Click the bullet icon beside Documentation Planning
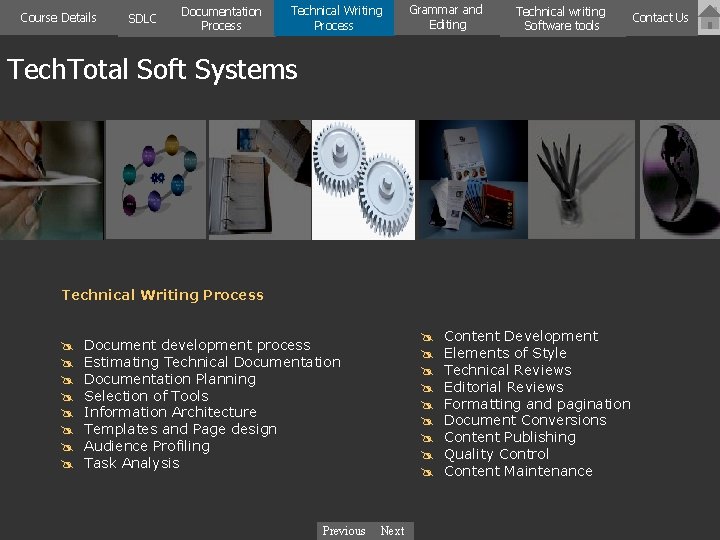 pyautogui.click(x=67, y=380)
